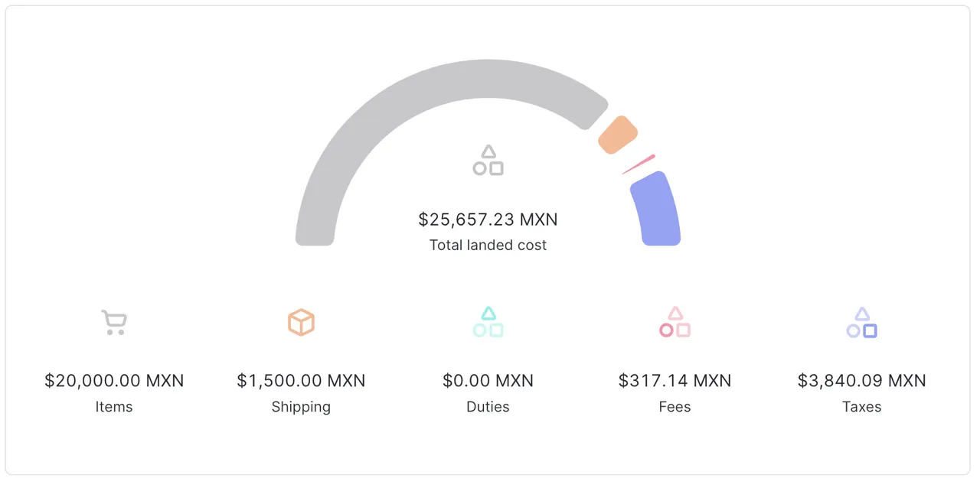
Task: Click the pink Fees shapes icon
Action: click(x=675, y=322)
